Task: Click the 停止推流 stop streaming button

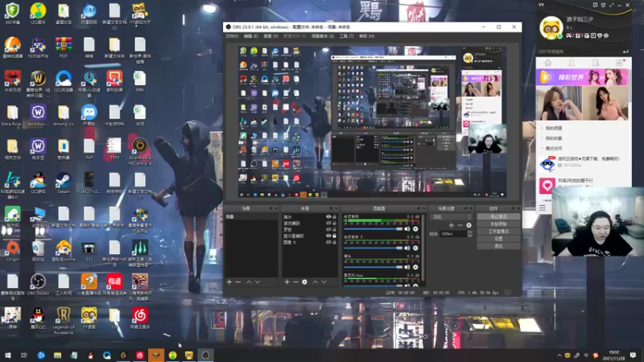Action: coord(498,216)
